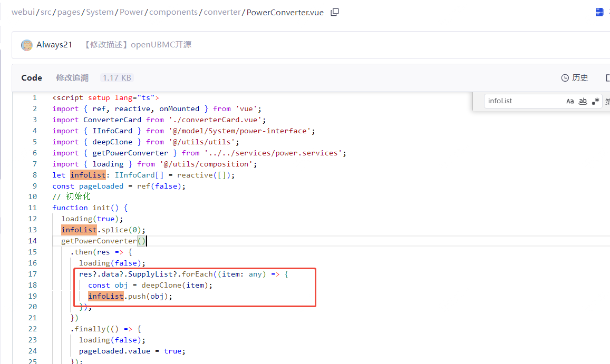Select line number 17 in the gutter
The height and width of the screenshot is (364, 610).
click(33, 274)
